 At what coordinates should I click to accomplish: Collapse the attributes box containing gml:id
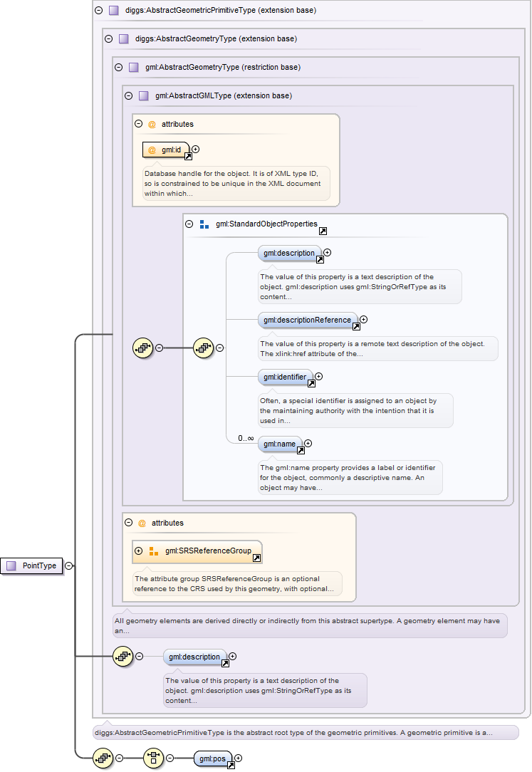click(x=139, y=124)
